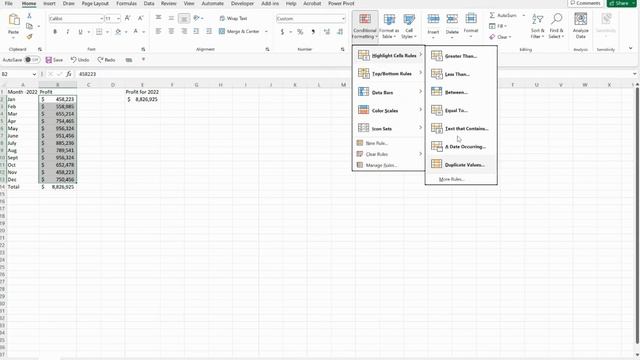Toggle Wrap Text
This screenshot has width=640, height=360.
(233, 18)
